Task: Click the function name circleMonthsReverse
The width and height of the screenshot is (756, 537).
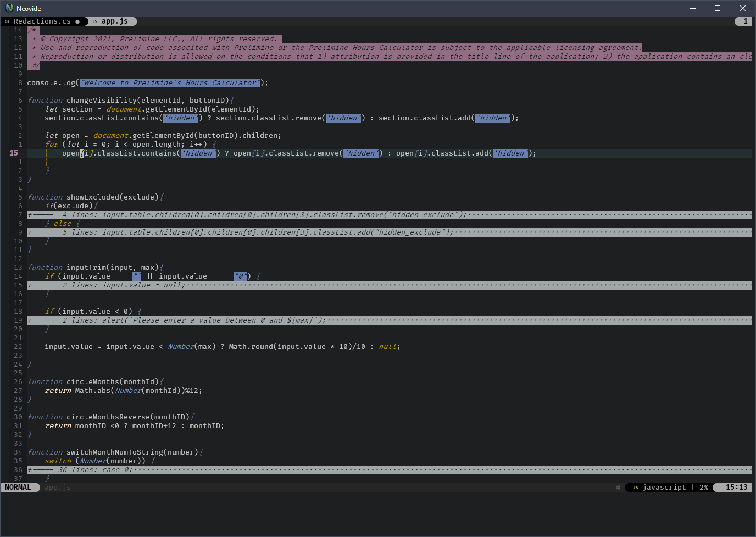Action: pos(108,417)
